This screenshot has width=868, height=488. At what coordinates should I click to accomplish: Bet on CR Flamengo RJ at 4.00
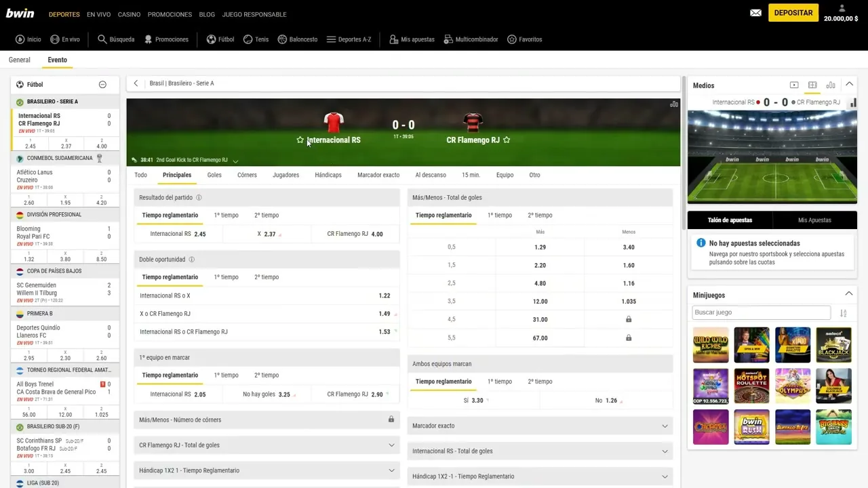pos(355,234)
